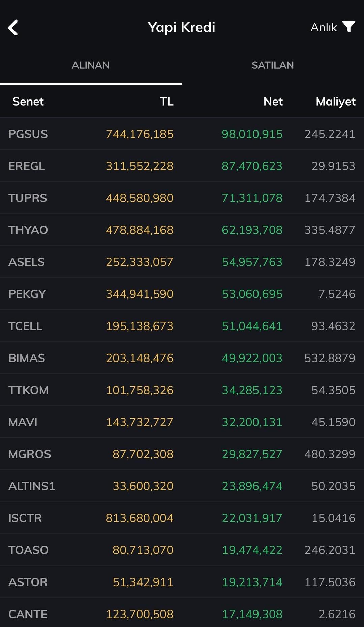The height and width of the screenshot is (627, 364).
Task: Open the CANTE stock row
Action: coord(182,614)
